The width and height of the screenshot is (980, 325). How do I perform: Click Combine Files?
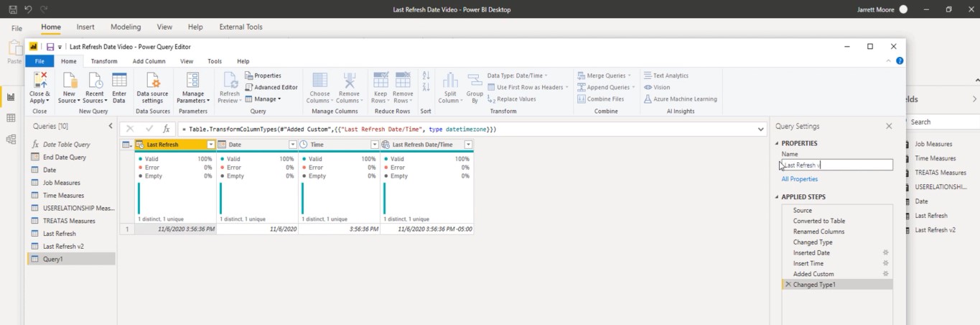pos(599,99)
